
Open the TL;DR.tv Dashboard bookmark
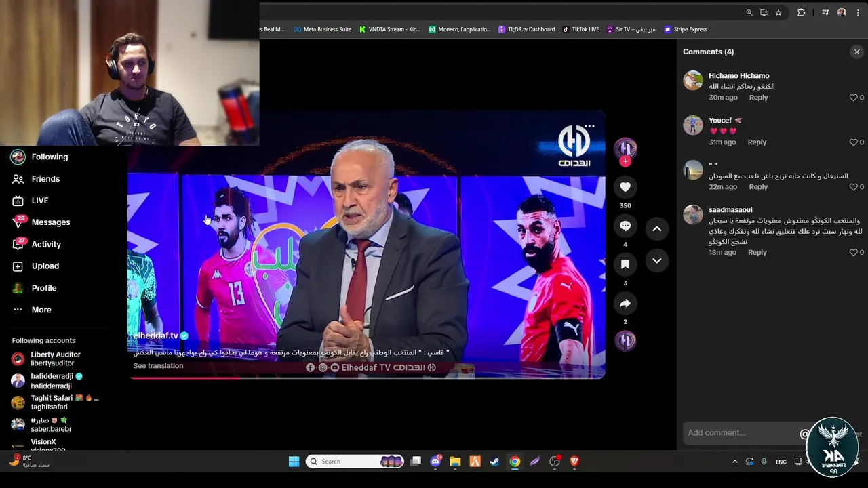coord(526,29)
